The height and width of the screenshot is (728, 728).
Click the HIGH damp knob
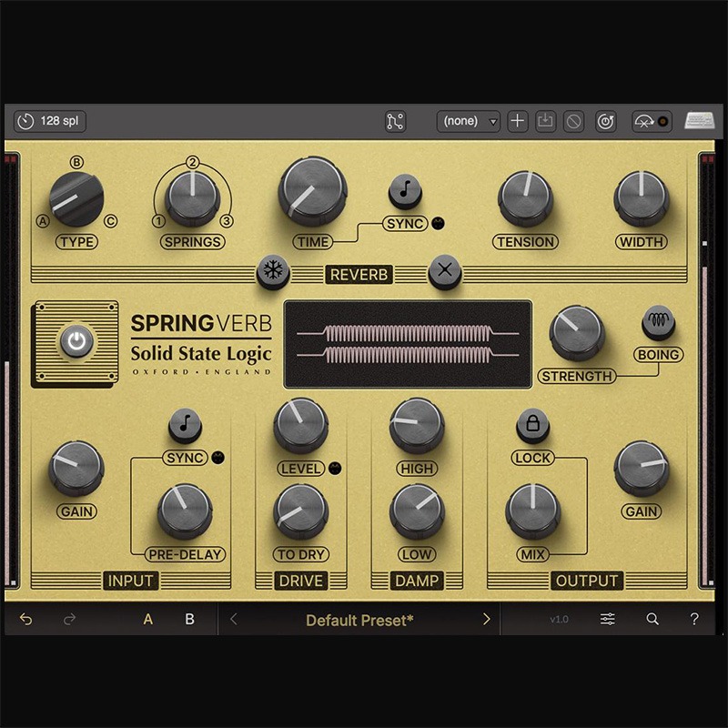click(417, 425)
